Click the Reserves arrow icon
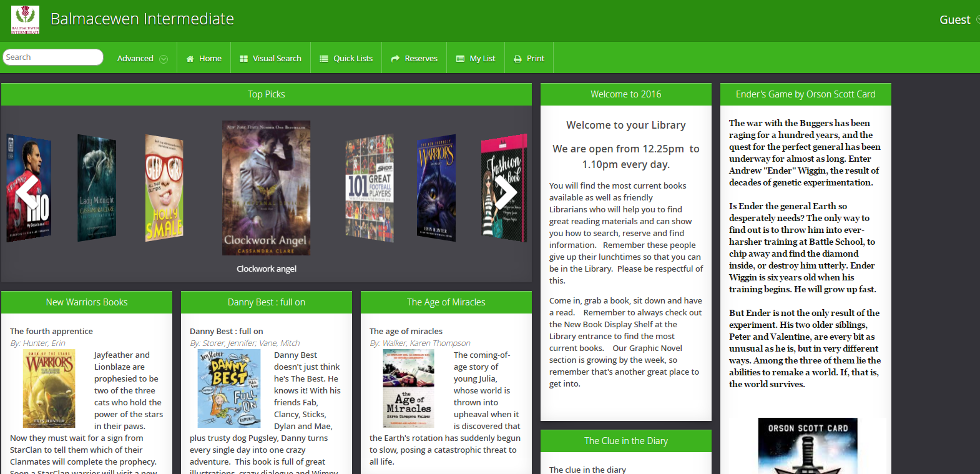Viewport: 980px width, 474px height. click(395, 59)
